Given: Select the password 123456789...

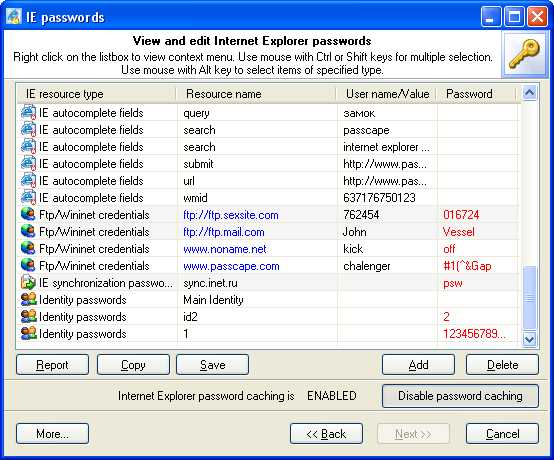Looking at the screenshot, I should pyautogui.click(x=474, y=333).
